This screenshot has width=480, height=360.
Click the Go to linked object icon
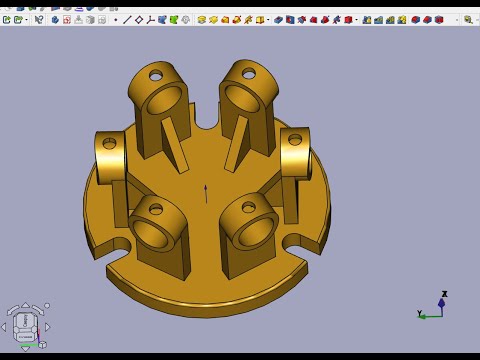click(x=7, y=20)
